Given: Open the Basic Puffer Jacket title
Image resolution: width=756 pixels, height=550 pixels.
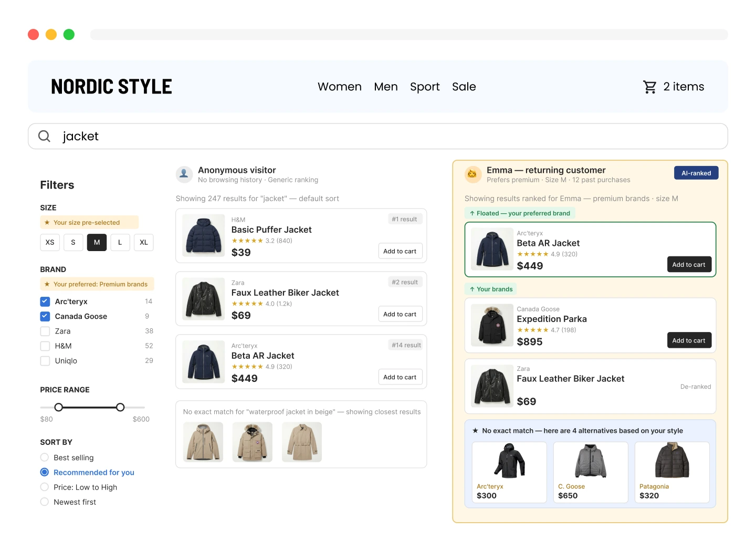Looking at the screenshot, I should tap(271, 230).
